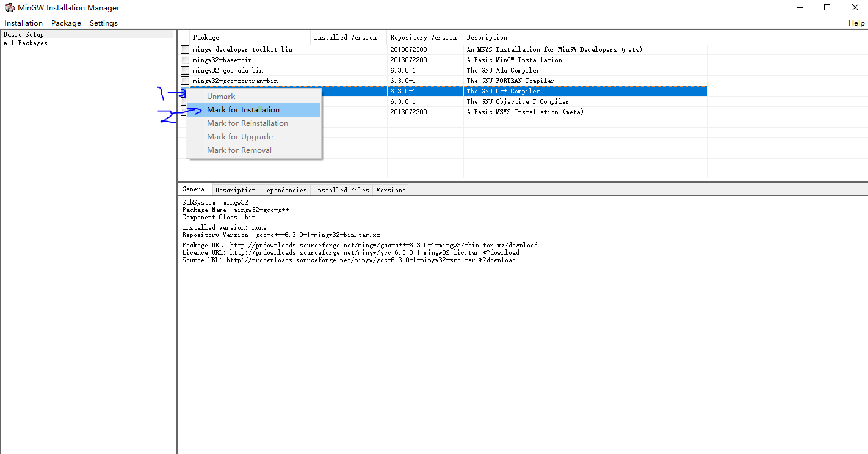The width and height of the screenshot is (868, 454).
Task: Click Mark for Upgrade context entry
Action: click(x=253, y=137)
